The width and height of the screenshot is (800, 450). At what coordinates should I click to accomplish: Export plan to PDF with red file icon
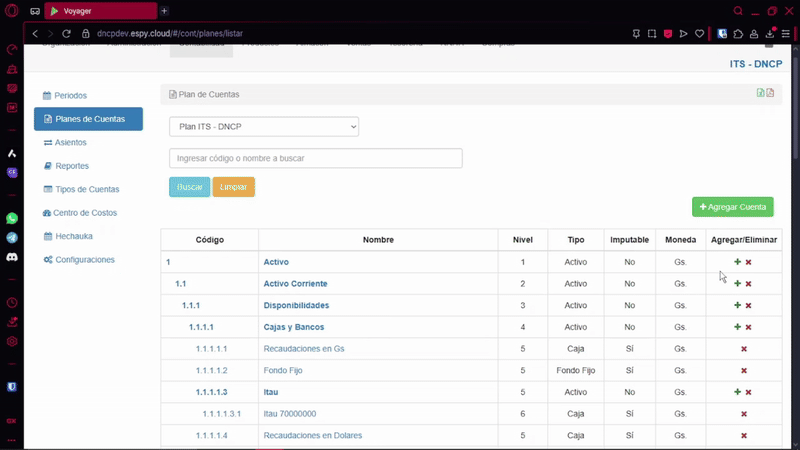pos(770,93)
